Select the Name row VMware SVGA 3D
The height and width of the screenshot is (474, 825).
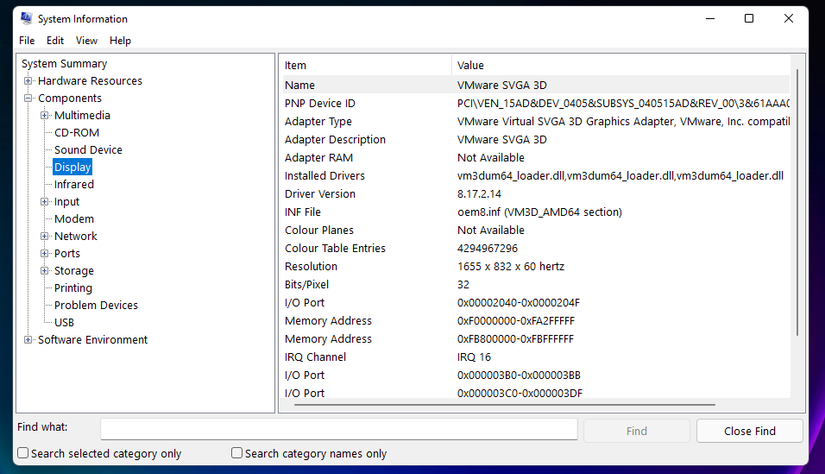click(536, 85)
